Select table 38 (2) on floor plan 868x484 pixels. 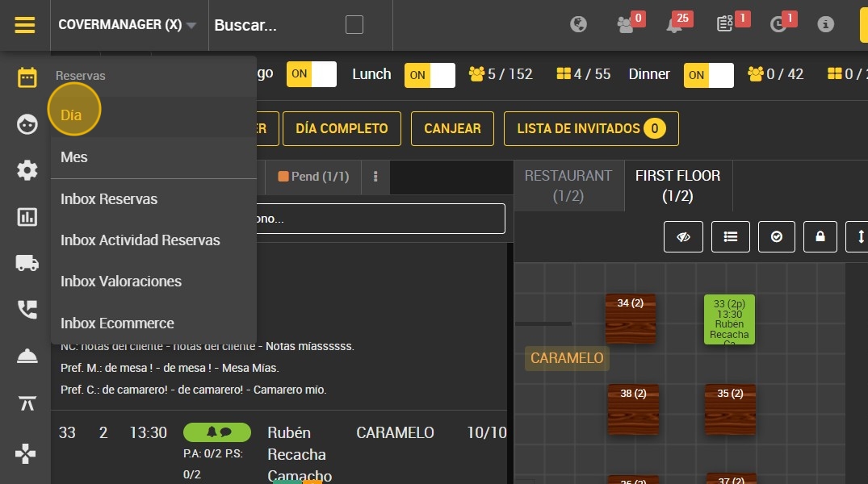tap(633, 409)
